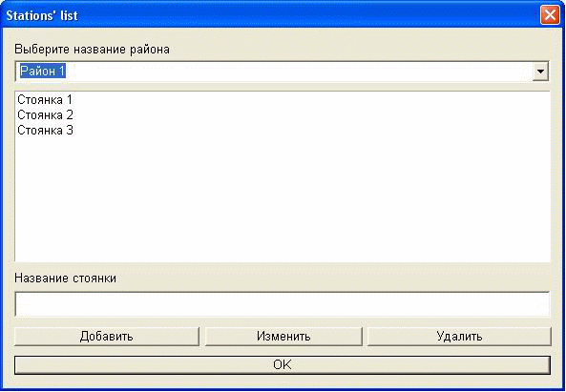Click the Изменить button

pyautogui.click(x=283, y=336)
